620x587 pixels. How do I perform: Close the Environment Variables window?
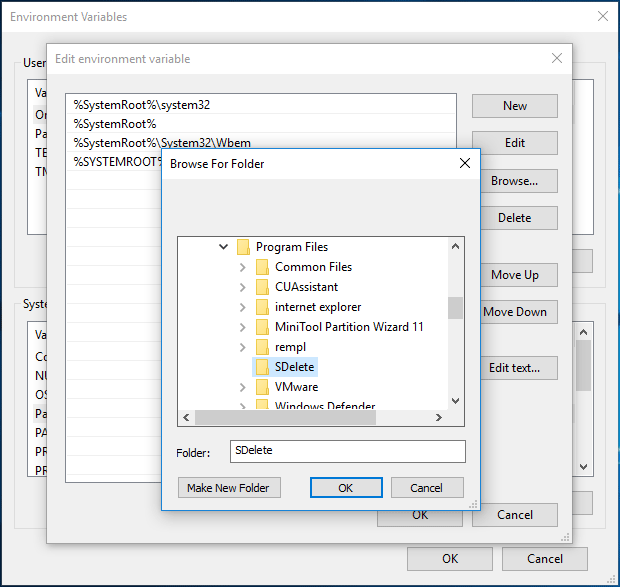click(x=603, y=16)
